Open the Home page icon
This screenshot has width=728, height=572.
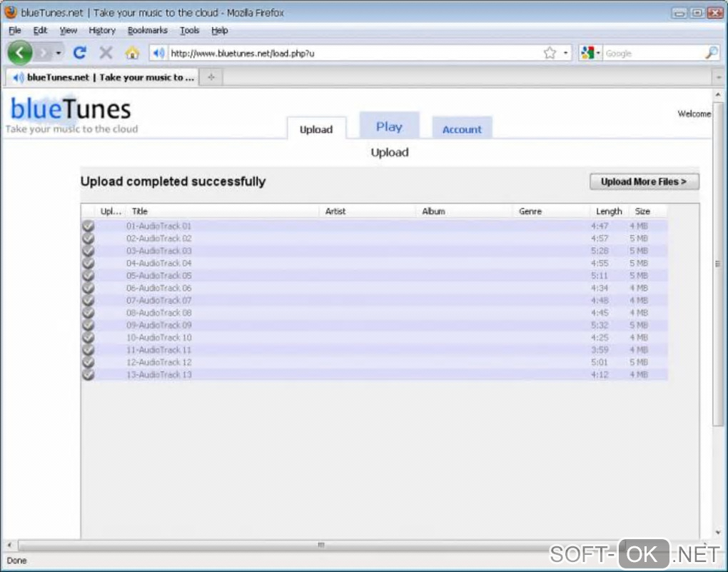[132, 53]
